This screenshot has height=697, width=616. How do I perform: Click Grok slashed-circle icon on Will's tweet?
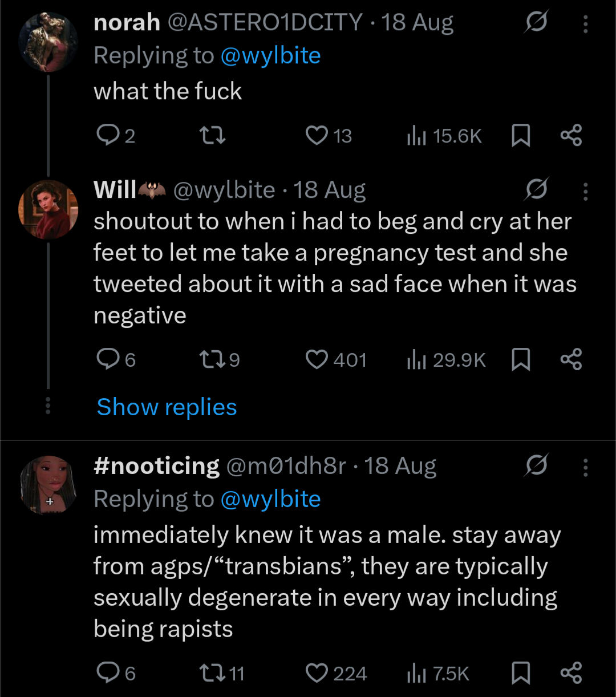(x=536, y=190)
